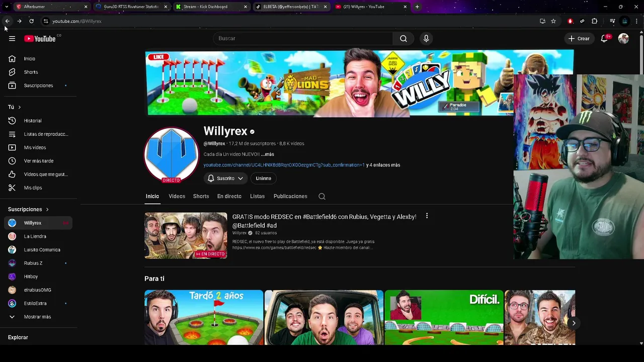Expand Mostrar más subscriptions
This screenshot has height=362, width=644.
pyautogui.click(x=38, y=317)
